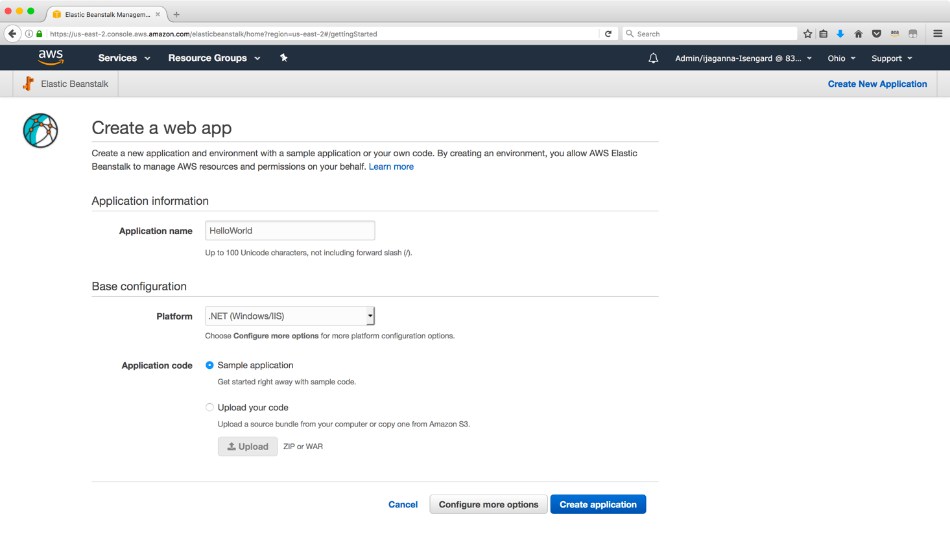Reload the page with the refresh icon
Image resolution: width=950 pixels, height=560 pixels.
(608, 34)
